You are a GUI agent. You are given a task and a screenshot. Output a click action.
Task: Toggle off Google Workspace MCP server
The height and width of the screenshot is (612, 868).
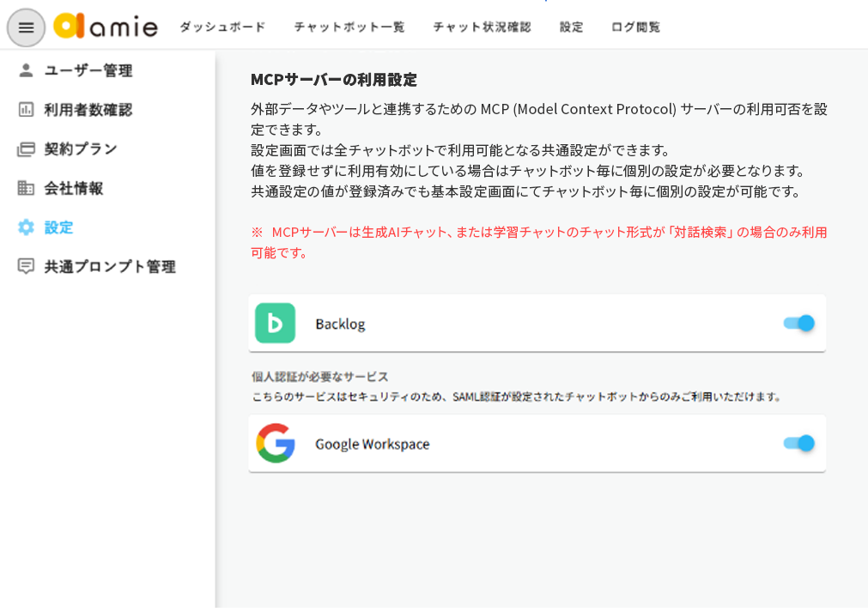[x=798, y=443]
